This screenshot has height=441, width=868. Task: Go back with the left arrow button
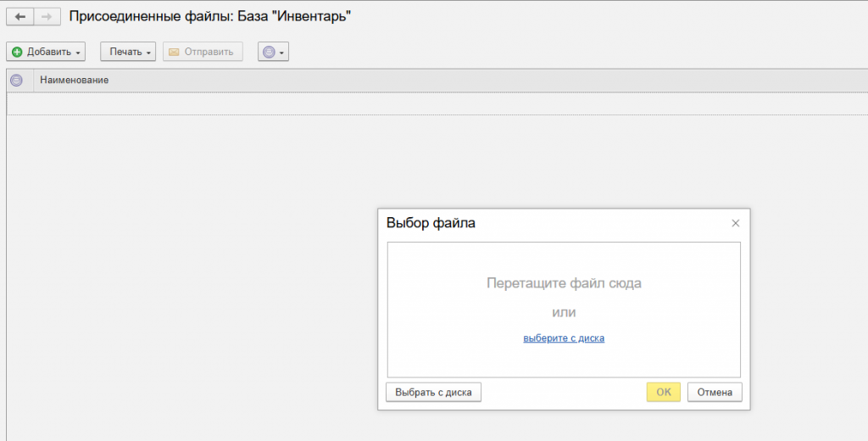[x=20, y=17]
